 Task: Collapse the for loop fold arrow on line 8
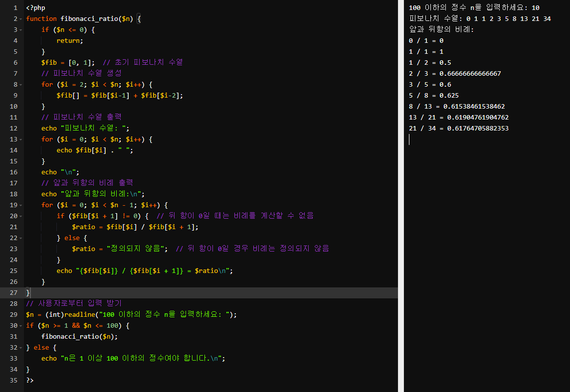[21, 85]
